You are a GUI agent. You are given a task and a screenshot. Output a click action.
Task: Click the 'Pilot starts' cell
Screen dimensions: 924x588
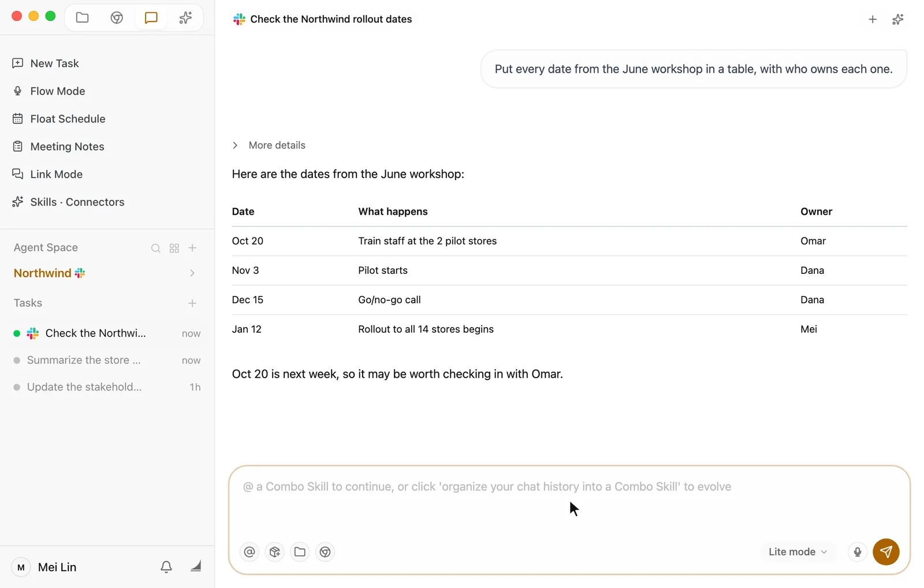coord(383,270)
